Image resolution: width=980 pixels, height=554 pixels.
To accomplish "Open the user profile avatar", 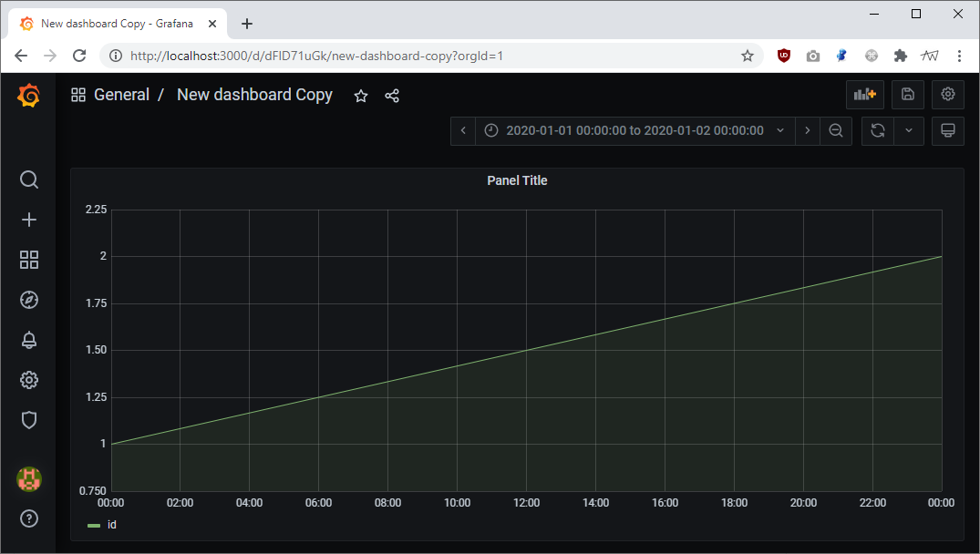I will 29,479.
